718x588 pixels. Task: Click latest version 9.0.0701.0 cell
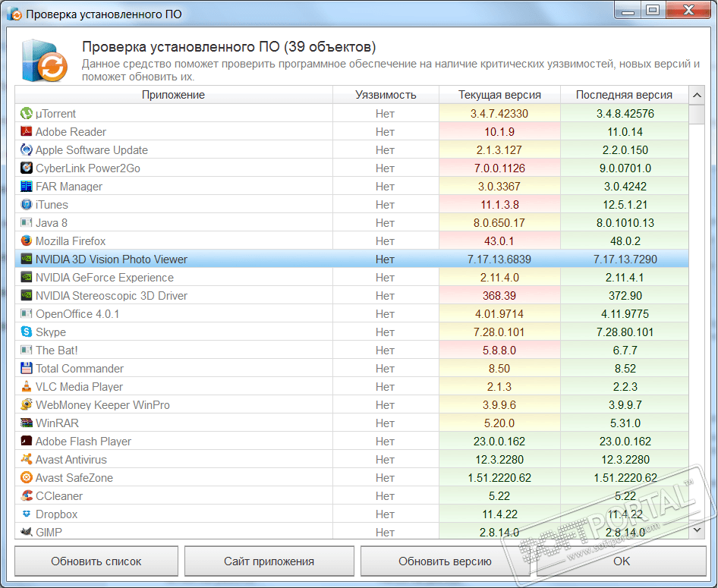pyautogui.click(x=625, y=168)
